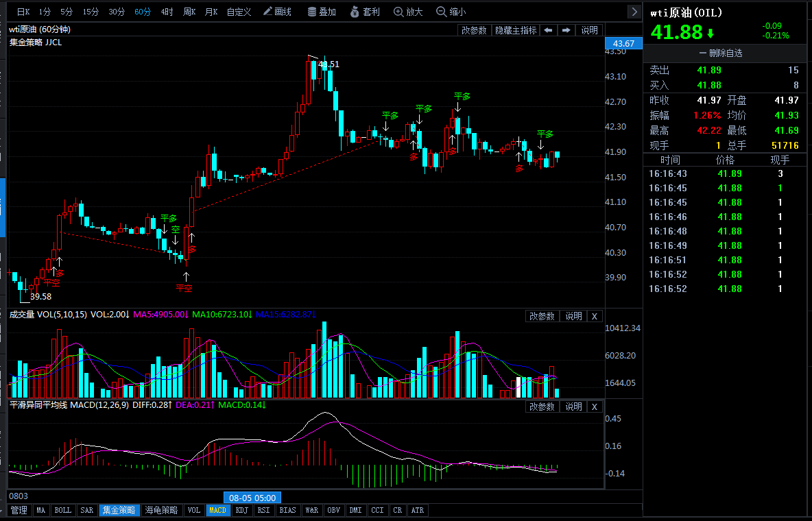Screen dimensions: 812x521
Task: Select the KDJ indicator tab
Action: [x=242, y=510]
